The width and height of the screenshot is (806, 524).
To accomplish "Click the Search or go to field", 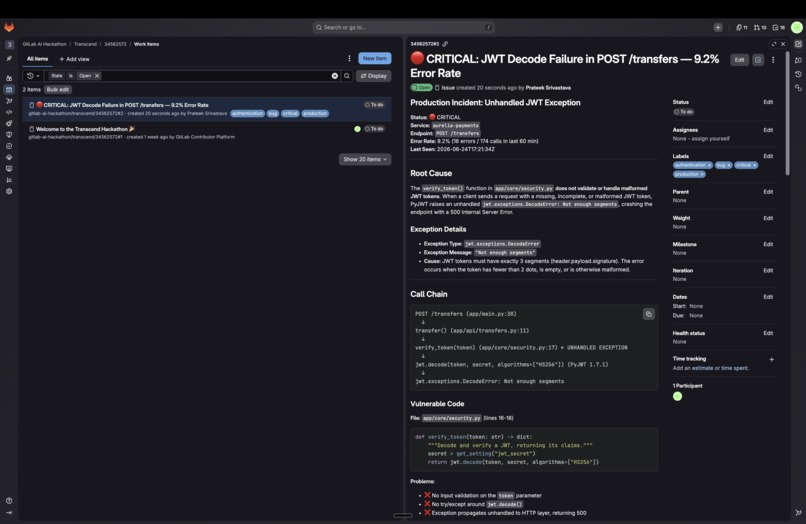I will point(404,27).
